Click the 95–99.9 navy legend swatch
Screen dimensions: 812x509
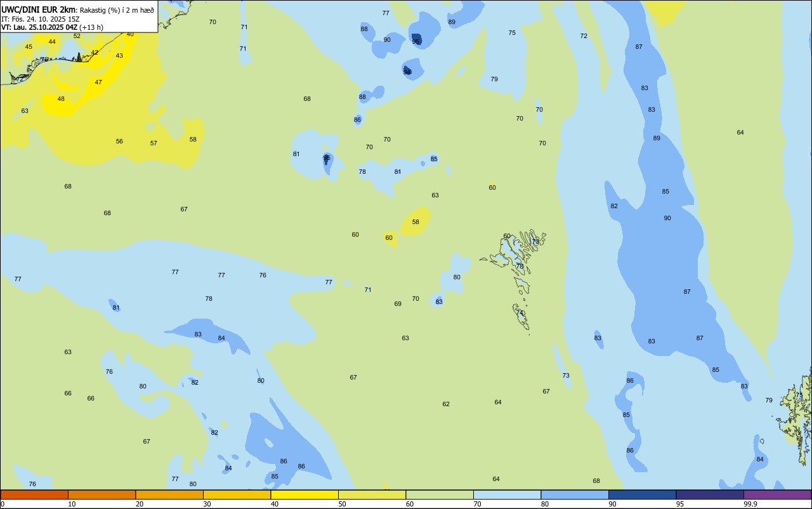click(710, 494)
